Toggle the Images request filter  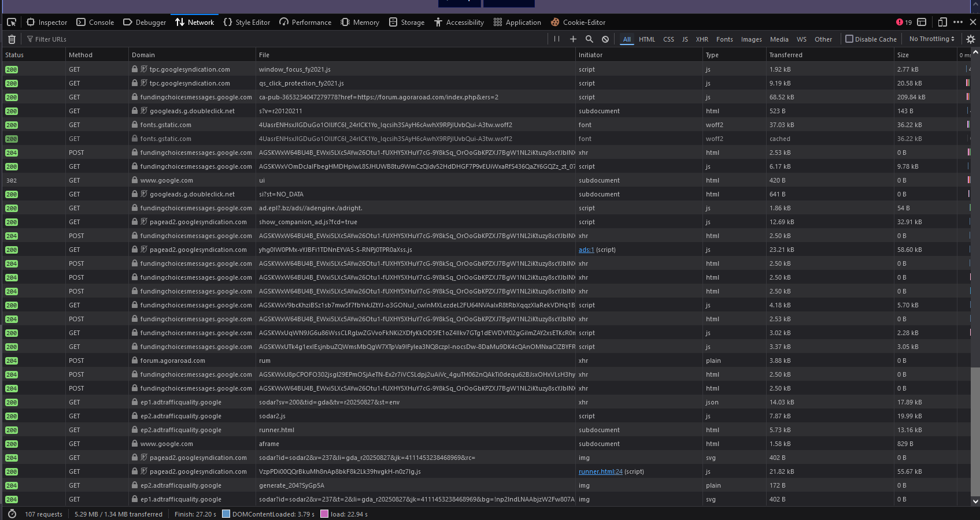(751, 39)
